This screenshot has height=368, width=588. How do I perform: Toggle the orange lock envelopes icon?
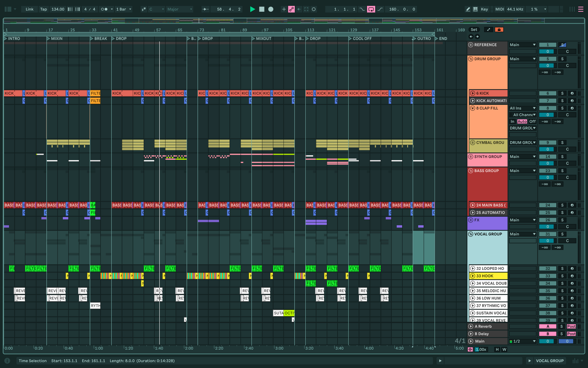click(x=499, y=29)
